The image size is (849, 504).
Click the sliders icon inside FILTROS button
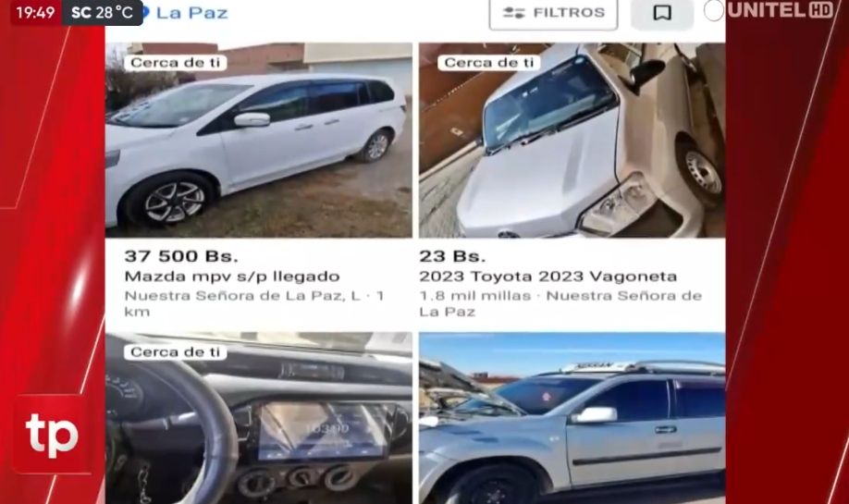pyautogui.click(x=514, y=12)
